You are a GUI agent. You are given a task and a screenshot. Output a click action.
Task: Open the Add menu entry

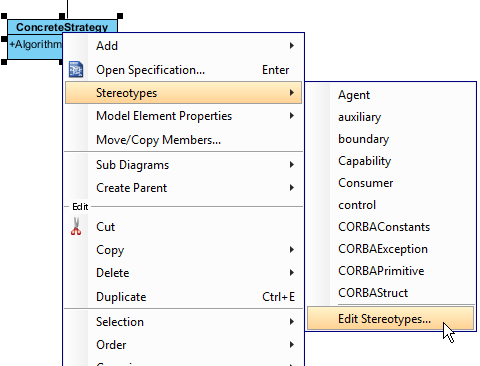pyautogui.click(x=183, y=46)
